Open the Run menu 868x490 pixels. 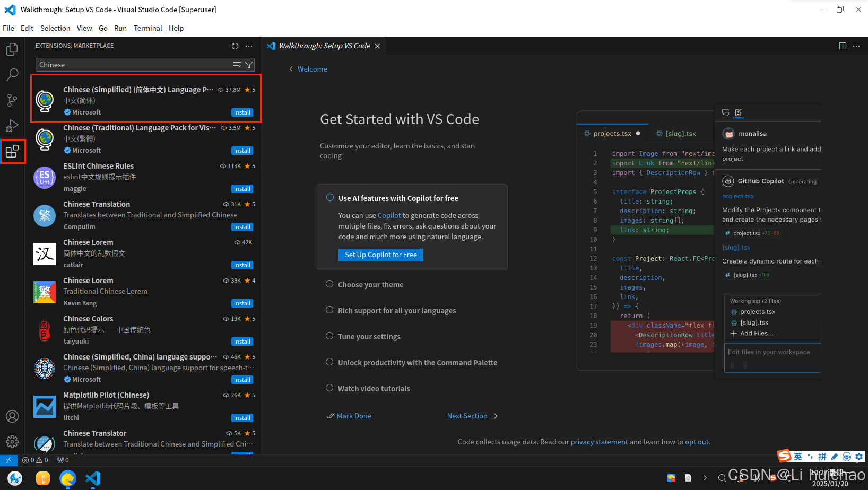[120, 28]
